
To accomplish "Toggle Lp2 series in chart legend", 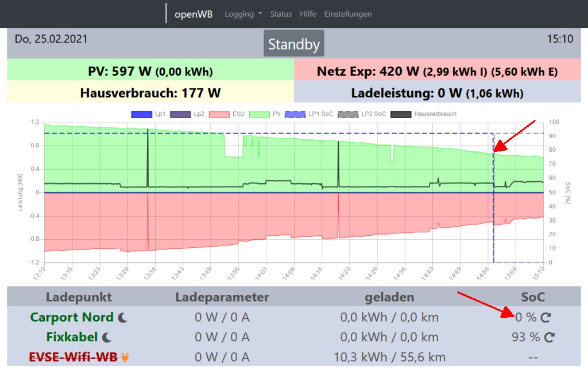I will tap(187, 114).
